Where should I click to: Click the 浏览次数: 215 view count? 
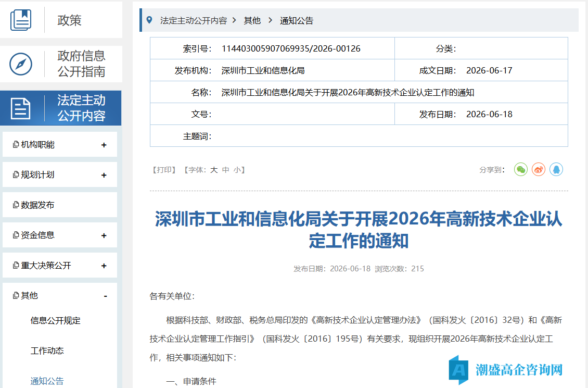point(400,269)
